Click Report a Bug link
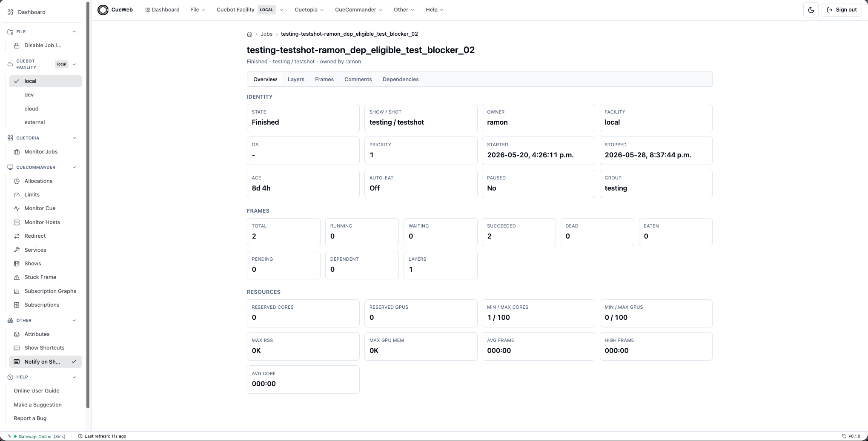 30,418
